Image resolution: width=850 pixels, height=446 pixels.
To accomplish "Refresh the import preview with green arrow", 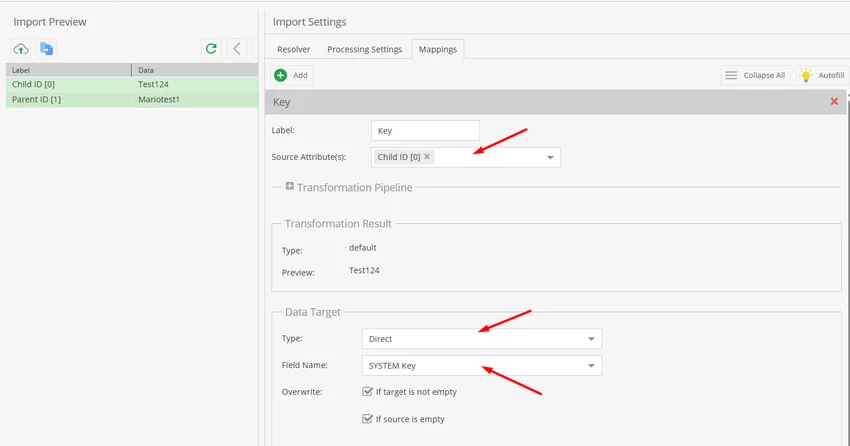I will (211, 49).
